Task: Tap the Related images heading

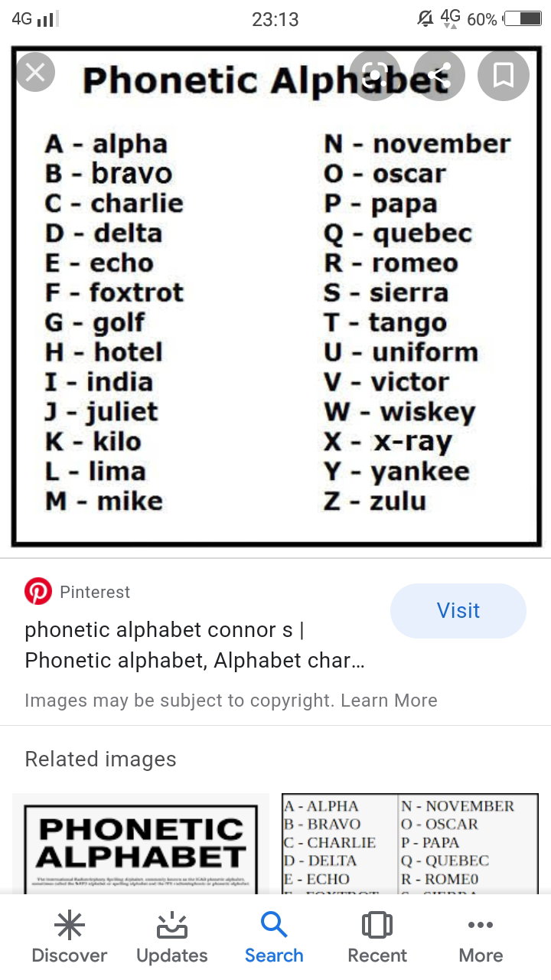Action: click(100, 759)
